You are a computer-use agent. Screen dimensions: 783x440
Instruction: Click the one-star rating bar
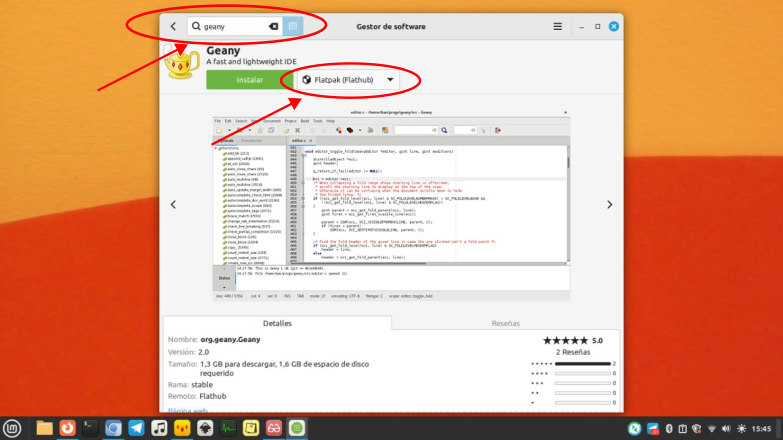tap(583, 403)
